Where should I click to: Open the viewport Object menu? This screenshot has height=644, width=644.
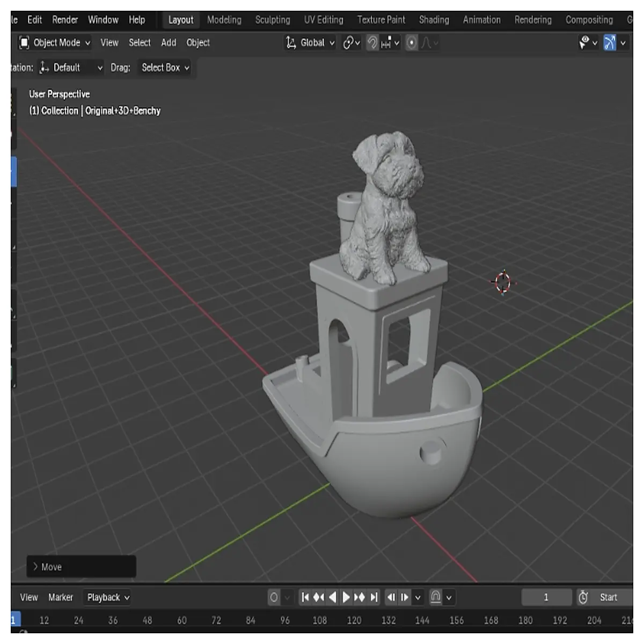(198, 42)
